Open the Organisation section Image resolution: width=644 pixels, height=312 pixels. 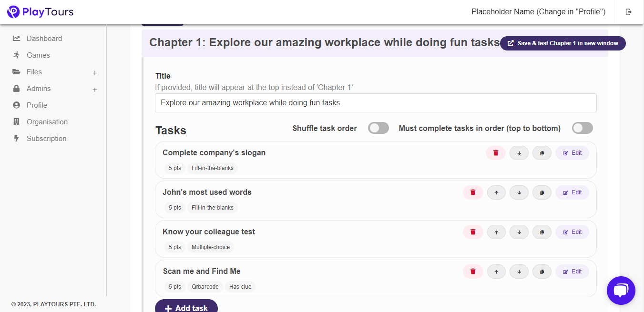point(47,122)
